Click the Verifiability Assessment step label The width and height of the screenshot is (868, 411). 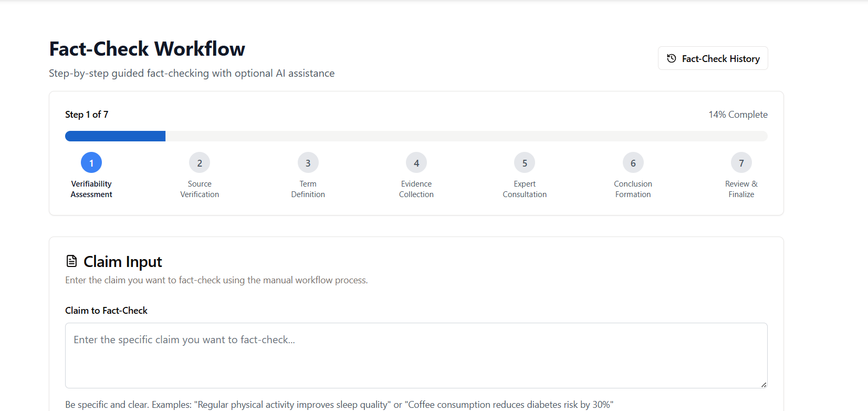tap(91, 189)
